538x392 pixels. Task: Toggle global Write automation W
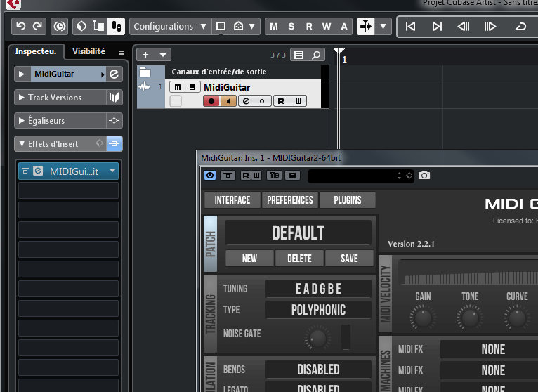(x=327, y=27)
